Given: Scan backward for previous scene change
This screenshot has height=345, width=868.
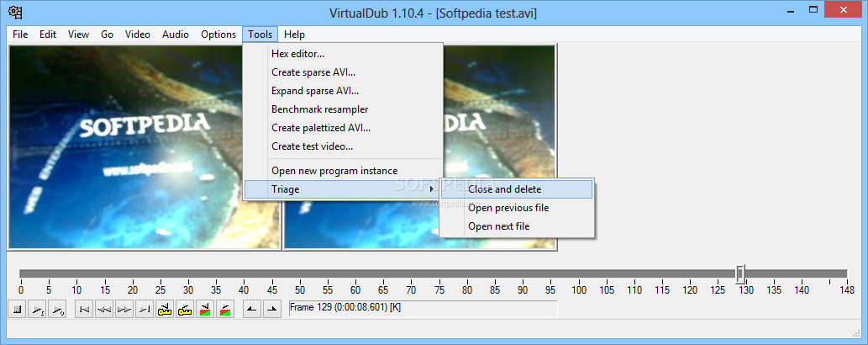Looking at the screenshot, I should pos(205,310).
